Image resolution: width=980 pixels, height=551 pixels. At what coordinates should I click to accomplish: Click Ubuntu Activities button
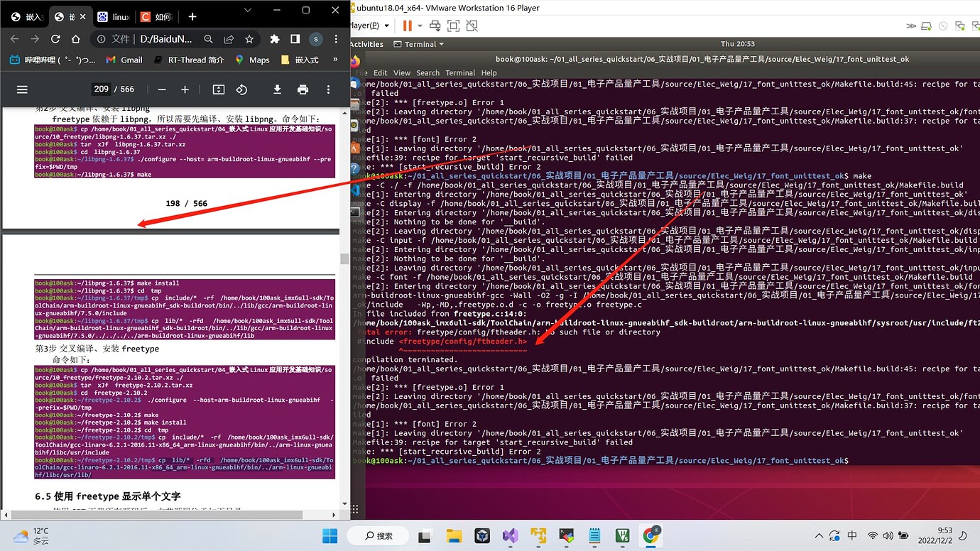click(366, 44)
